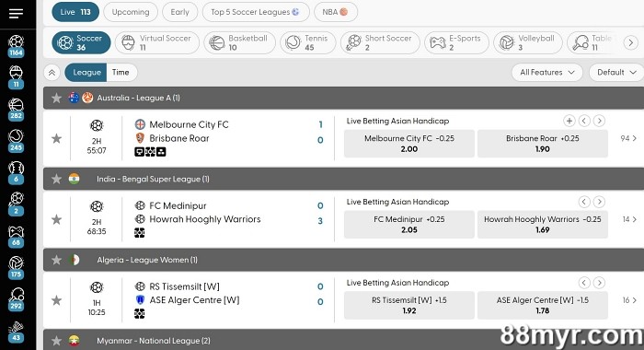Select the Tennis 45 sport tab
This screenshot has height=350, width=644.
(307, 42)
